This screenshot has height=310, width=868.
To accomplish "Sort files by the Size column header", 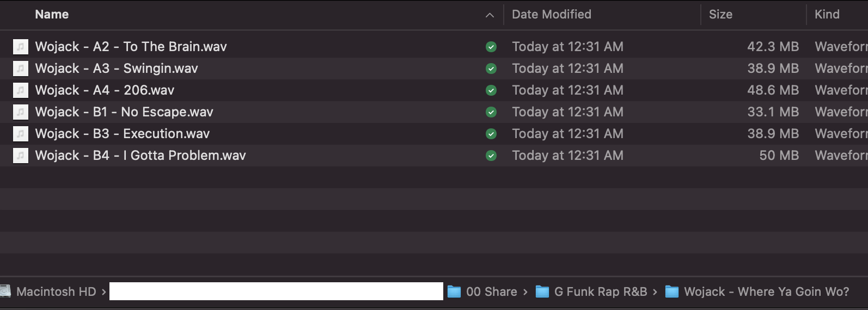I will [x=720, y=15].
